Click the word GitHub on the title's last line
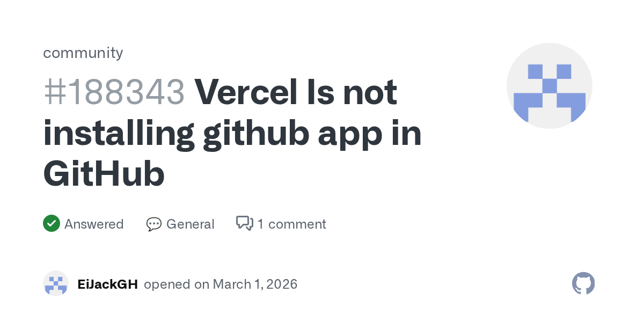The width and height of the screenshot is (644, 322). point(104,174)
